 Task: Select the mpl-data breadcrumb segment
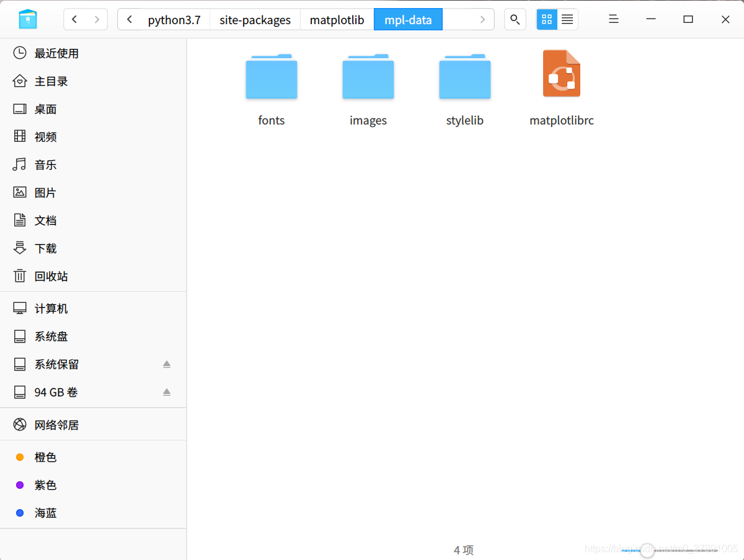[x=408, y=20]
